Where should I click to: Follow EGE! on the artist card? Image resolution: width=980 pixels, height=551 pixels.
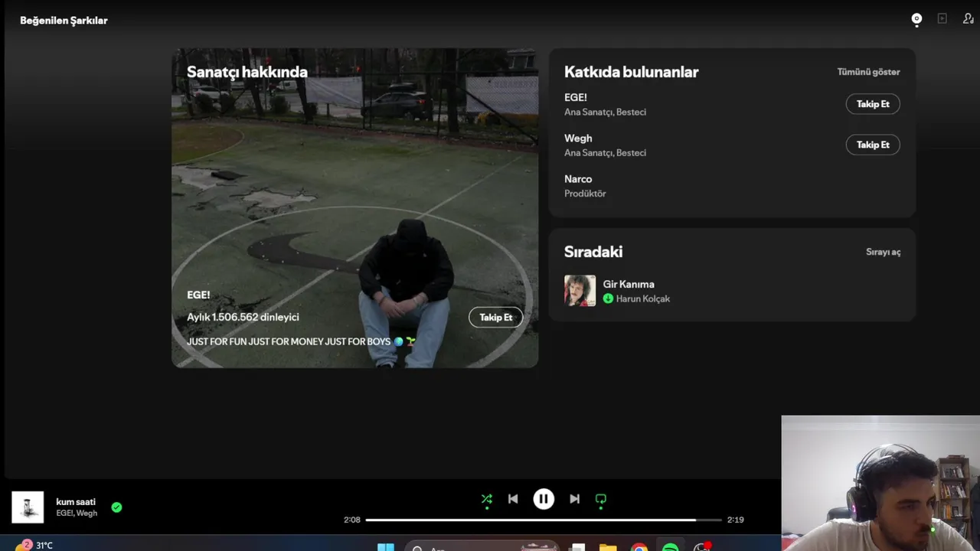tap(496, 317)
